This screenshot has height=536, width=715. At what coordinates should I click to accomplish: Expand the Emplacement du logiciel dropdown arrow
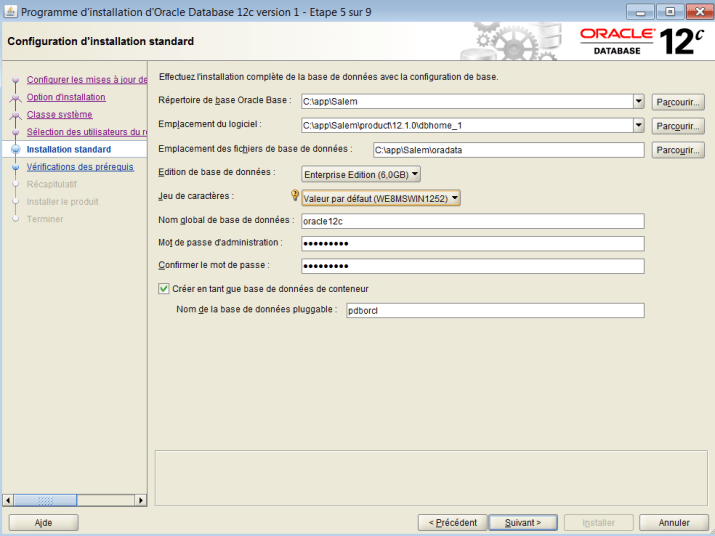(638, 125)
